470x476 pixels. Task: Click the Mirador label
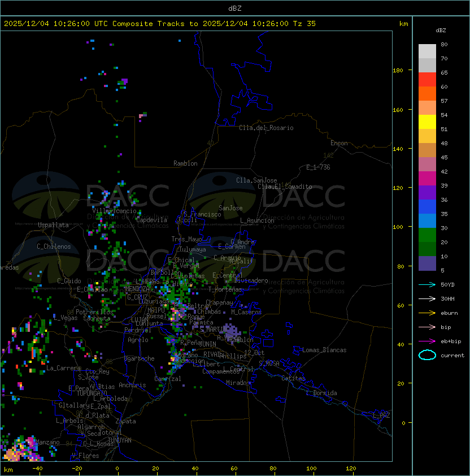(x=238, y=383)
